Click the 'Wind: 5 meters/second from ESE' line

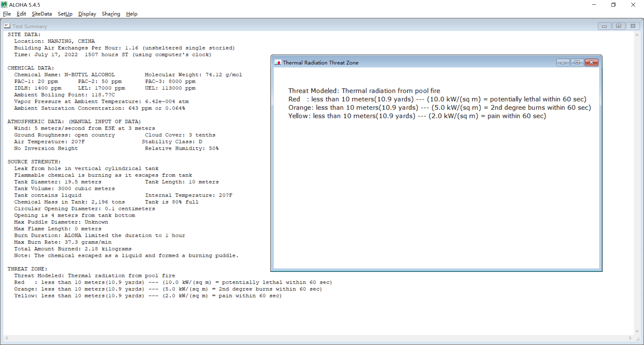[x=85, y=128]
